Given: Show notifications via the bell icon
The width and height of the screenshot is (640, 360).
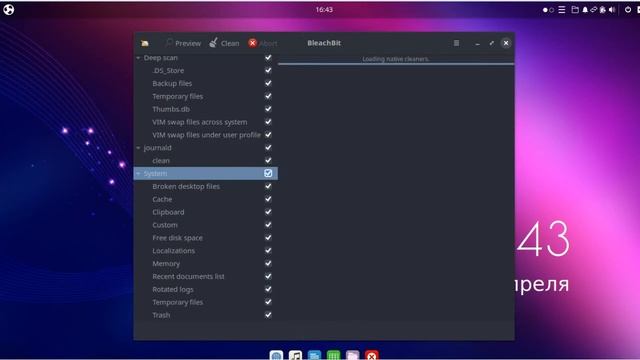Looking at the screenshot, I should click(x=585, y=9).
